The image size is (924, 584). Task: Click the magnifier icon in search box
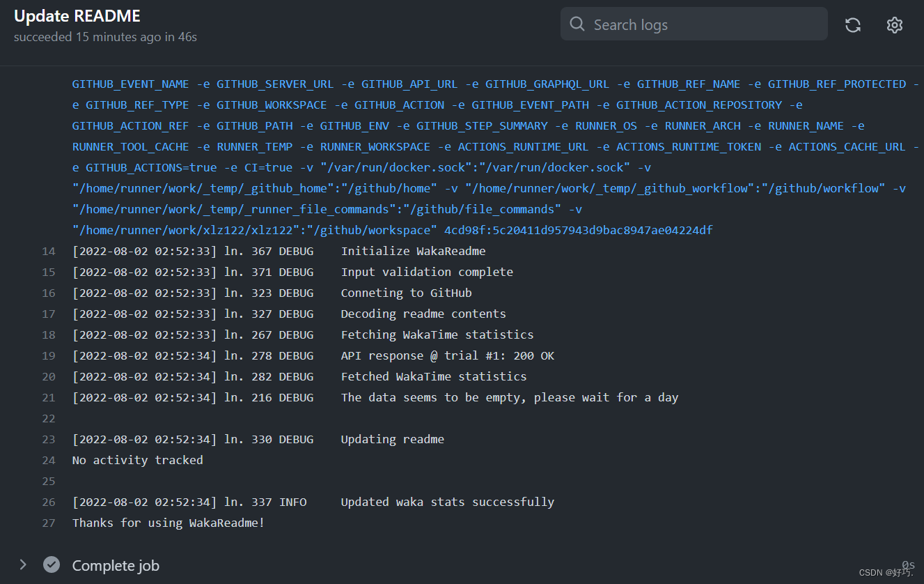pos(577,24)
